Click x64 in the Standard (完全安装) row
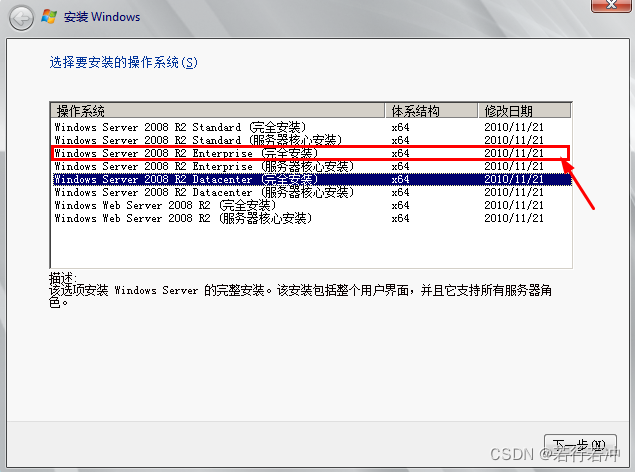This screenshot has height=472, width=635. pos(400,127)
